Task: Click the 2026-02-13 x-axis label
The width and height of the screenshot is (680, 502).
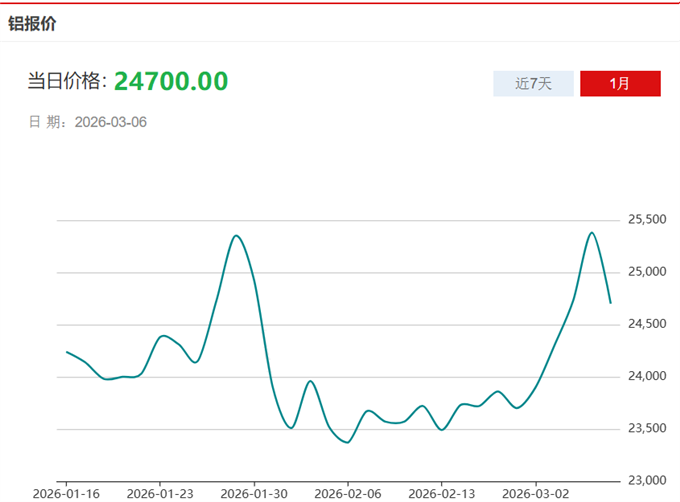Action: pos(441,493)
